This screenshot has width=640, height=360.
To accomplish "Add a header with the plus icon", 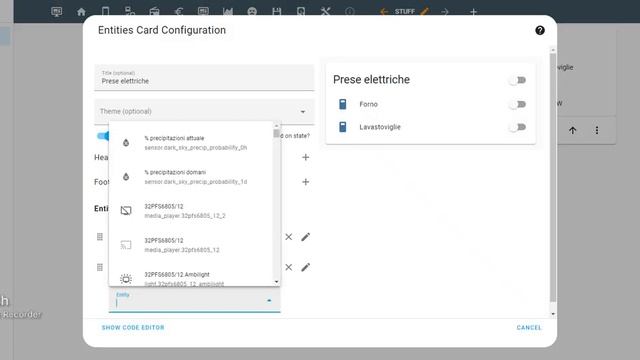I will [305, 157].
